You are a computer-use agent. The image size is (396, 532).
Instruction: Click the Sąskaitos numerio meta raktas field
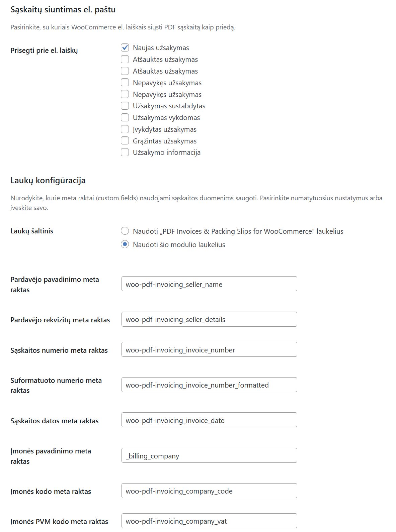[x=209, y=349]
